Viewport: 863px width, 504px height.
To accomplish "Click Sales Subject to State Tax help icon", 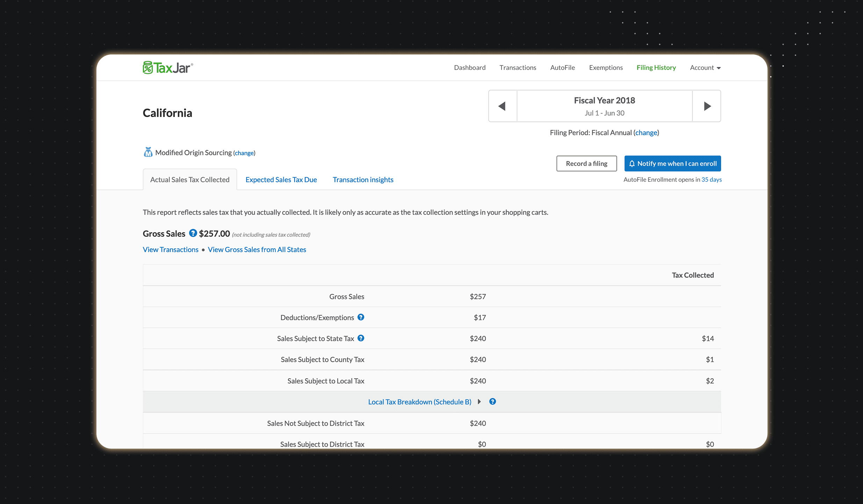I will coord(361,338).
